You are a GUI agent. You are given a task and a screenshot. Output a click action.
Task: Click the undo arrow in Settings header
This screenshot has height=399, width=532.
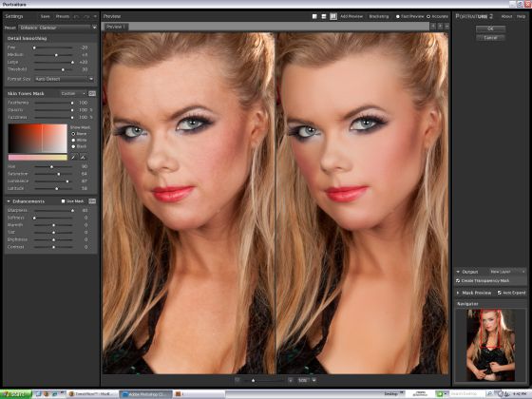click(x=77, y=16)
